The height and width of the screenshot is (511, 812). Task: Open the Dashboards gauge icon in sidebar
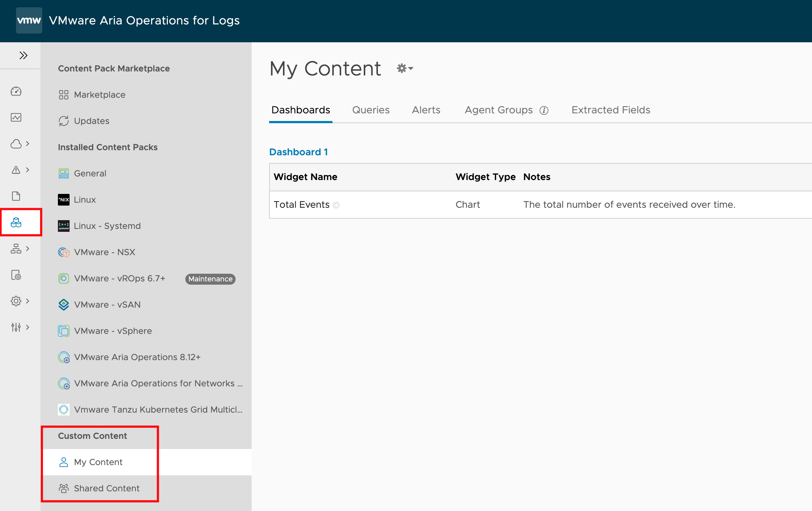(16, 91)
